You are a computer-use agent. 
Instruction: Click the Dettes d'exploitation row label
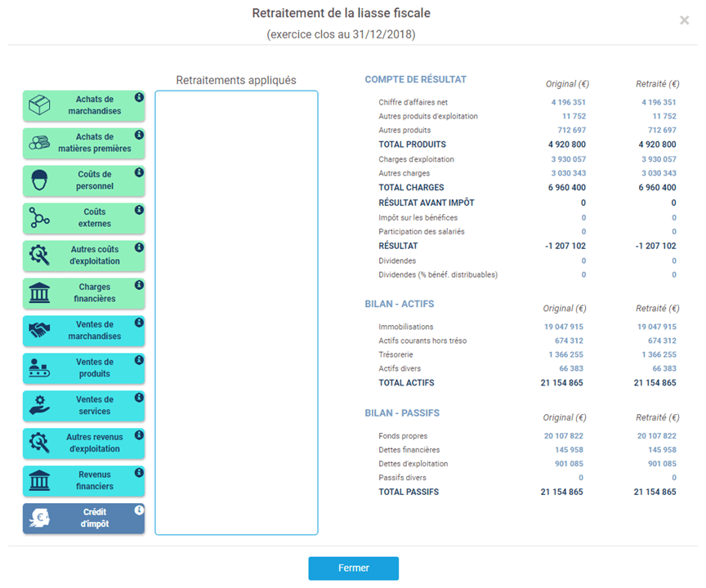coord(413,464)
